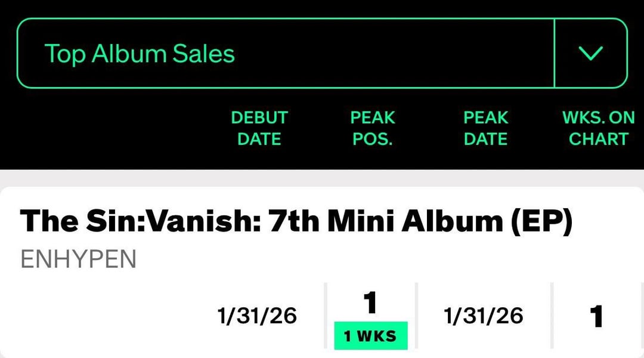Image resolution: width=644 pixels, height=358 pixels.
Task: Click the peak date value 1/31/26
Action: tap(484, 316)
